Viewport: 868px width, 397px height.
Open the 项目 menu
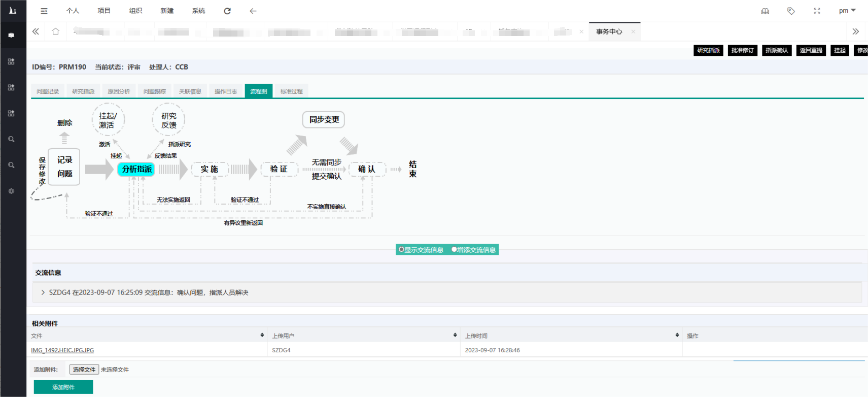click(x=104, y=11)
